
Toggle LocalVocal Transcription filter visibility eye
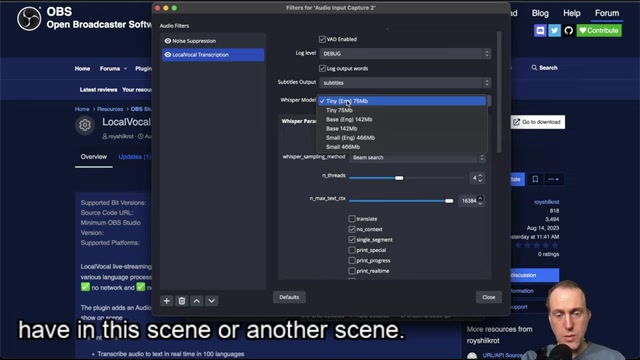167,55
